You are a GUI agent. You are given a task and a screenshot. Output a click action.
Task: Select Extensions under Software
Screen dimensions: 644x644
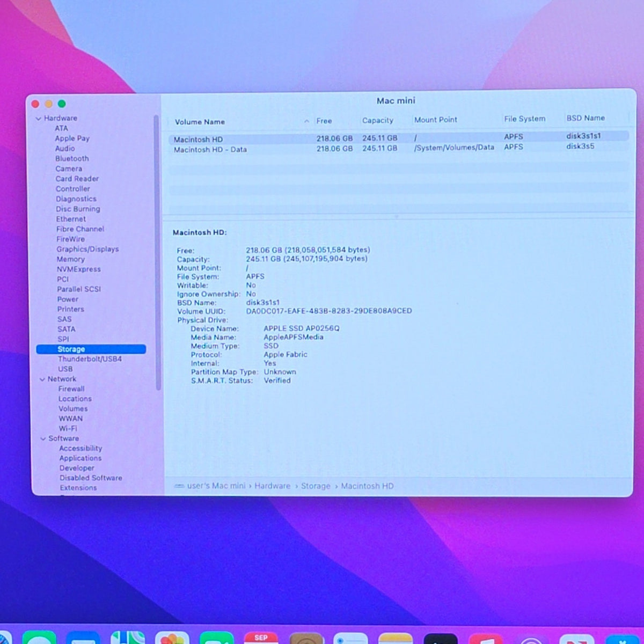tap(78, 488)
